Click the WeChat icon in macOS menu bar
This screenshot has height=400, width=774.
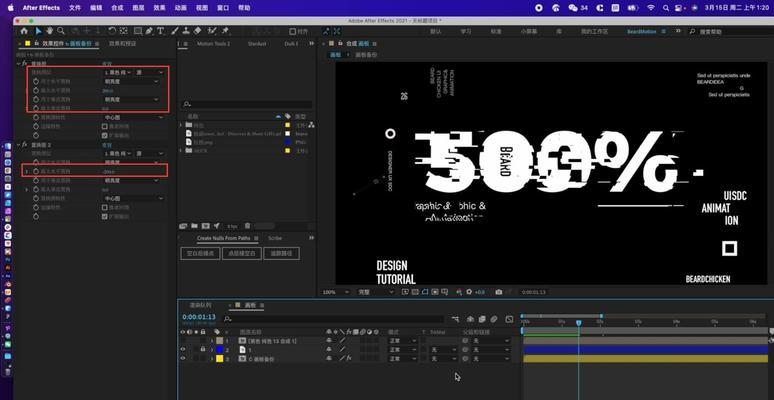click(x=573, y=8)
